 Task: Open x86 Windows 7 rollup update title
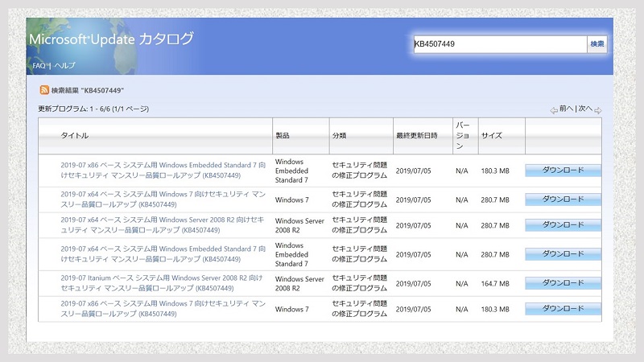163,309
